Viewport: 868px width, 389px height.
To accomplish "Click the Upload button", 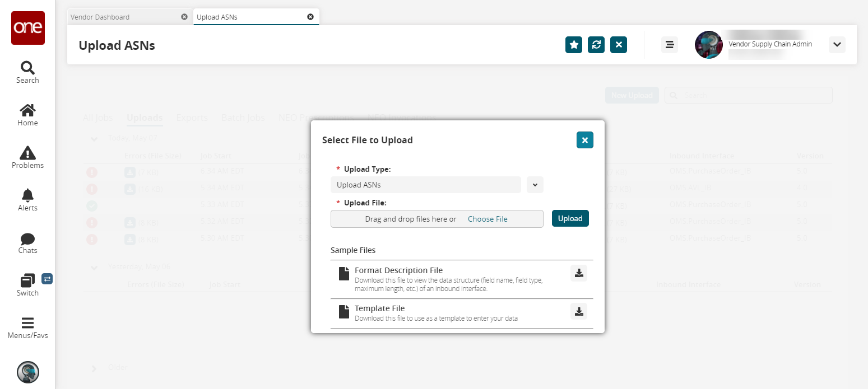I will tap(570, 219).
